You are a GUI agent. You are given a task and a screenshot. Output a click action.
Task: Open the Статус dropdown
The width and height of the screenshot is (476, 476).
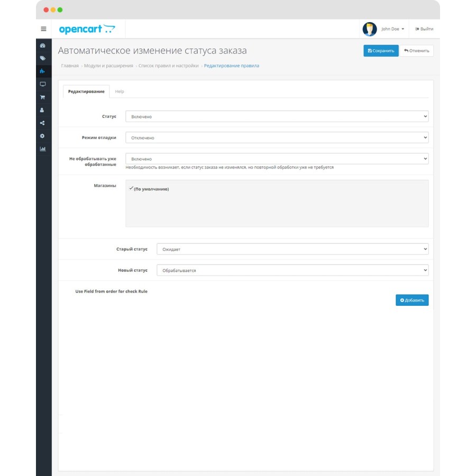tap(277, 116)
